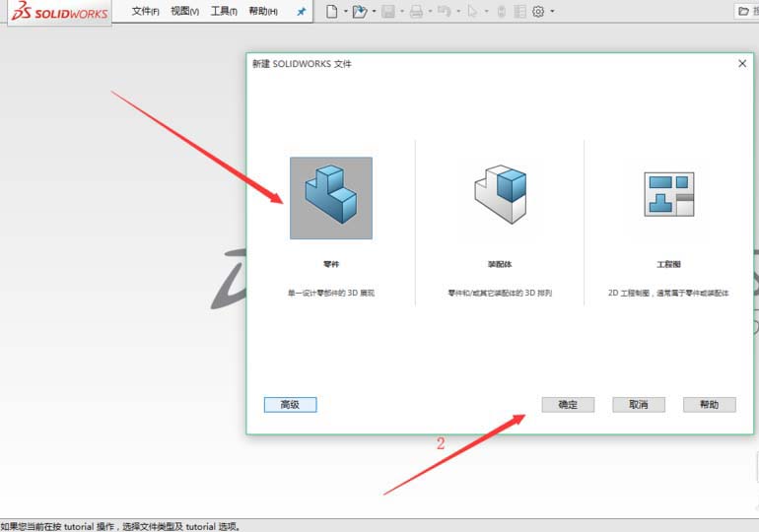Expand the Open file dropdown arrow
759x532 pixels.
pyautogui.click(x=374, y=11)
